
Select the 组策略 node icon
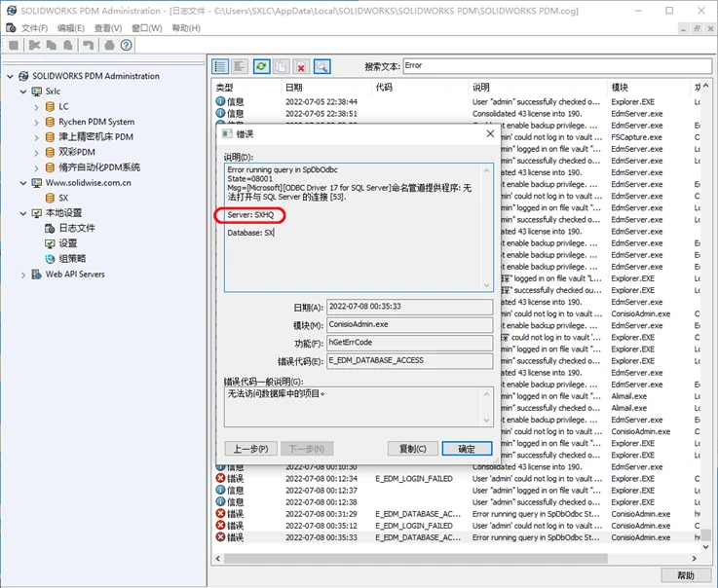[x=50, y=259]
